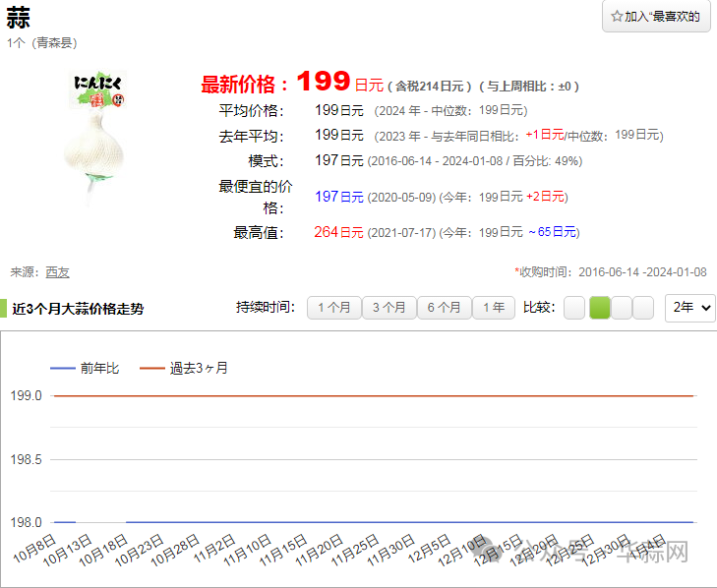
Task: Click the blue 197日元 cheapest price
Action: point(339,197)
